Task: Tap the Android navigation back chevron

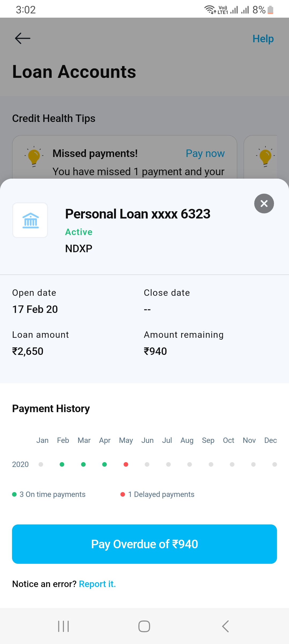Action: pyautogui.click(x=225, y=626)
